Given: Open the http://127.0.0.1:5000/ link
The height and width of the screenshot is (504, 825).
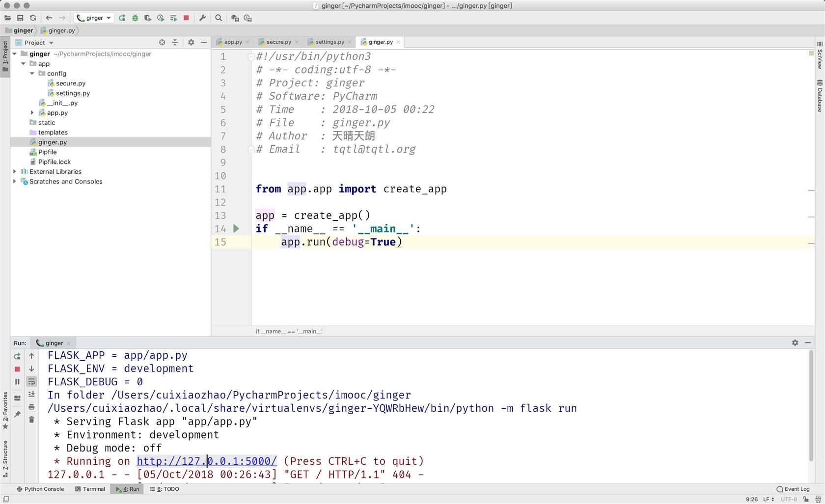Looking at the screenshot, I should coord(207,461).
